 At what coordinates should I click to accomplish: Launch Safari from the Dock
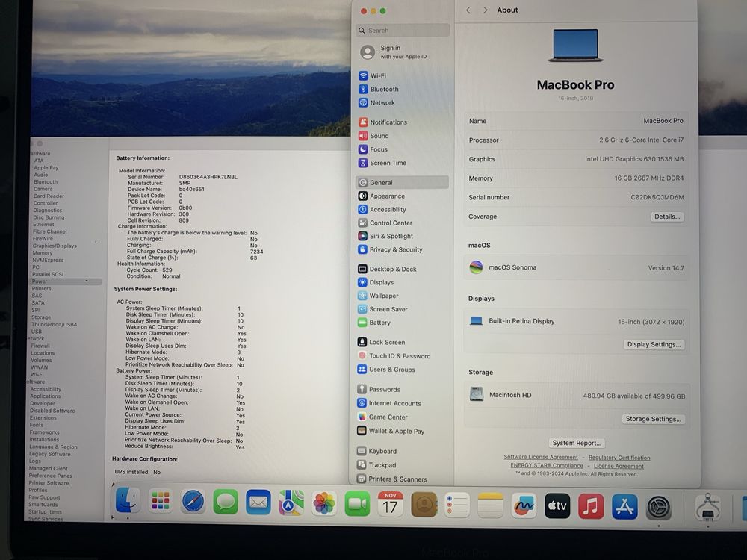(193, 503)
